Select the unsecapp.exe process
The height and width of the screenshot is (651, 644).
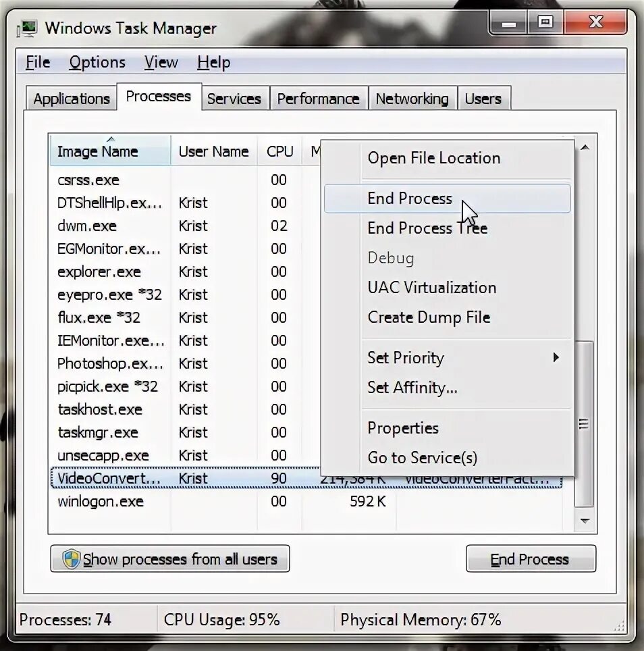click(x=185, y=455)
